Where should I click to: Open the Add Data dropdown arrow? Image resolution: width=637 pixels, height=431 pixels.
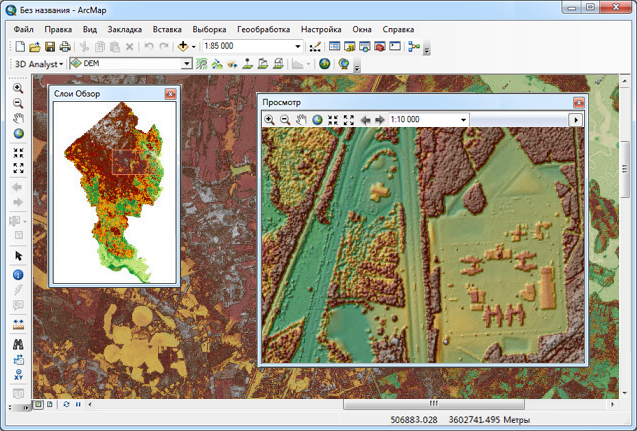[193, 47]
